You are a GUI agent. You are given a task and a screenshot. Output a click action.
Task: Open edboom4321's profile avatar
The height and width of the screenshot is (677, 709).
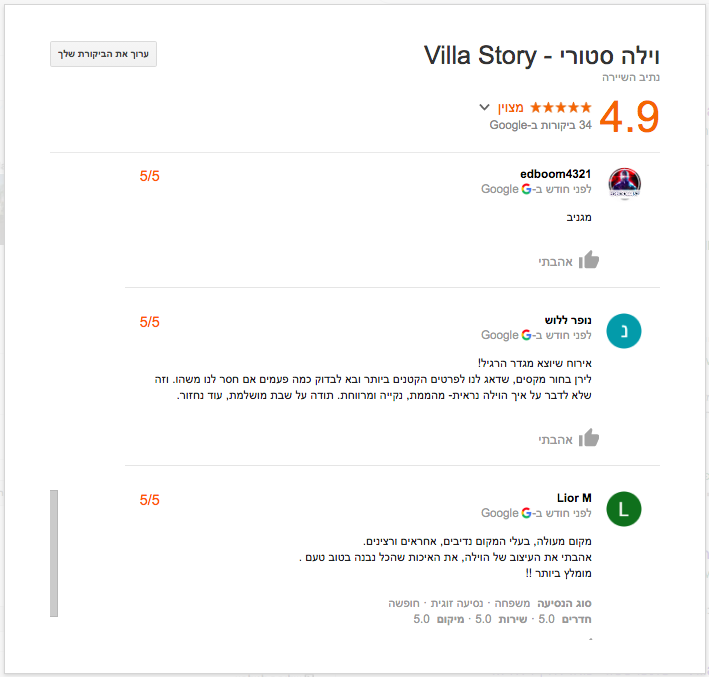pos(623,184)
